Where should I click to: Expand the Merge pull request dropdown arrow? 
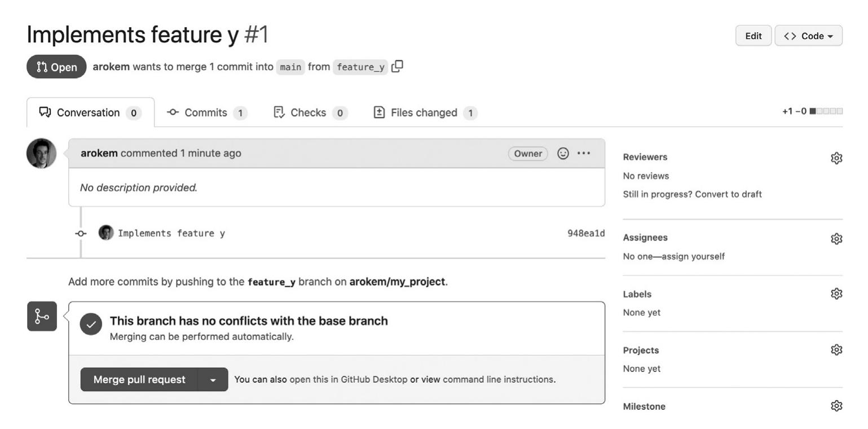(x=213, y=380)
